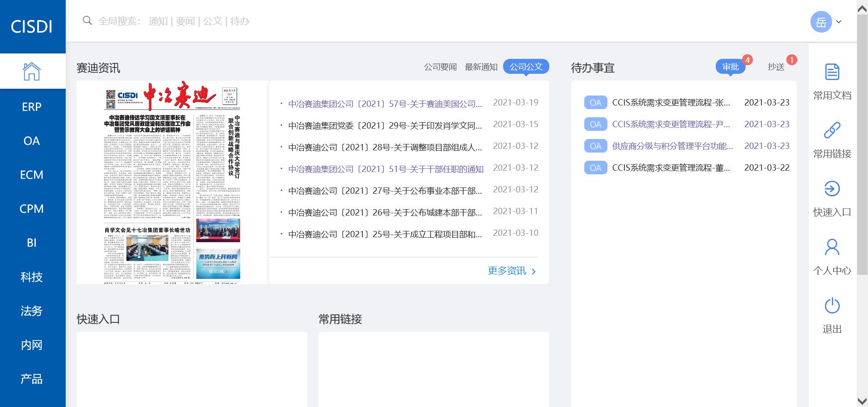Select ERP in the sidebar
Image resolution: width=868 pixels, height=407 pixels.
tap(32, 107)
